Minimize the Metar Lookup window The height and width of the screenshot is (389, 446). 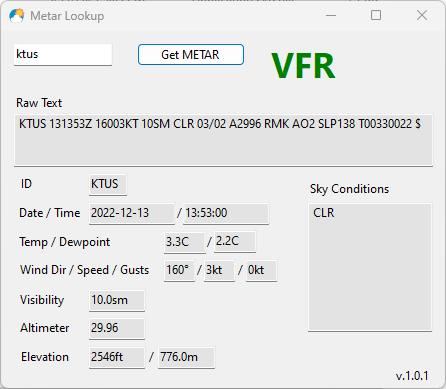331,15
